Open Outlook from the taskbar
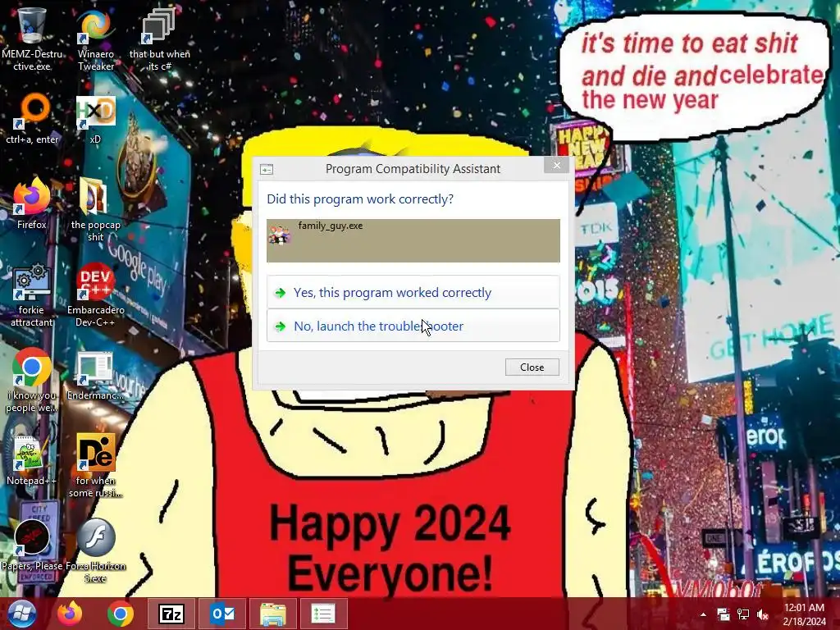The width and height of the screenshot is (840, 630). pos(222,614)
